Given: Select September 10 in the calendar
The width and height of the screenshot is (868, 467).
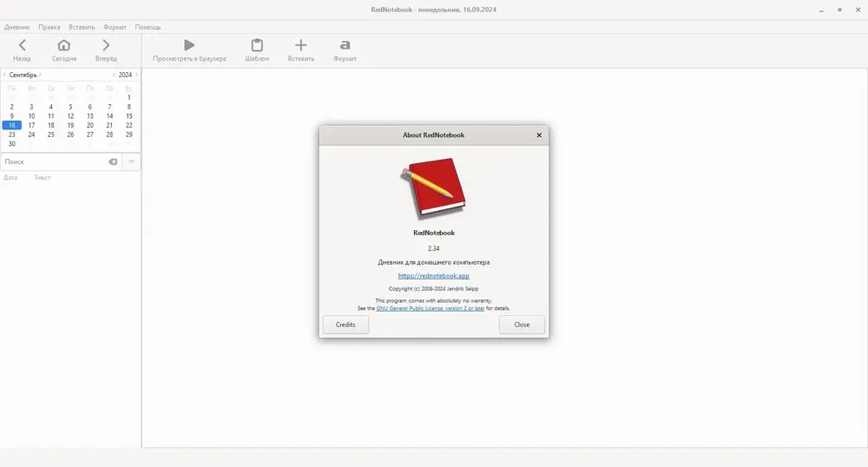Looking at the screenshot, I should pos(31,116).
